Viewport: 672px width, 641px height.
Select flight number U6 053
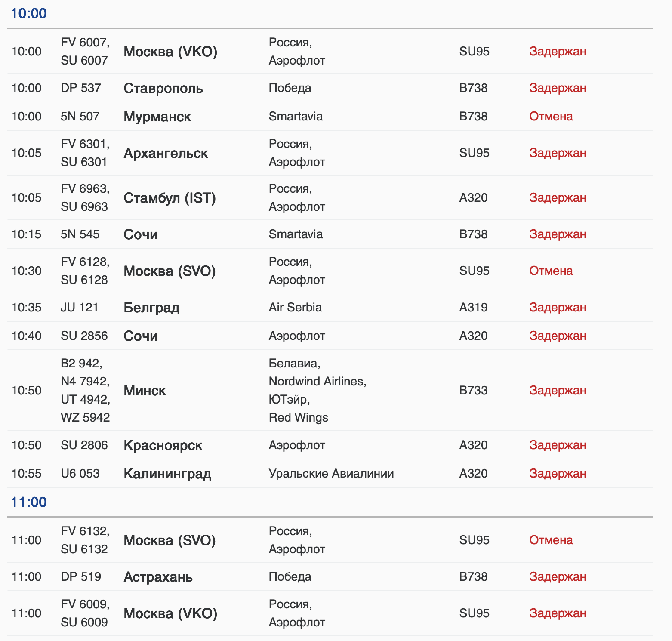[80, 474]
